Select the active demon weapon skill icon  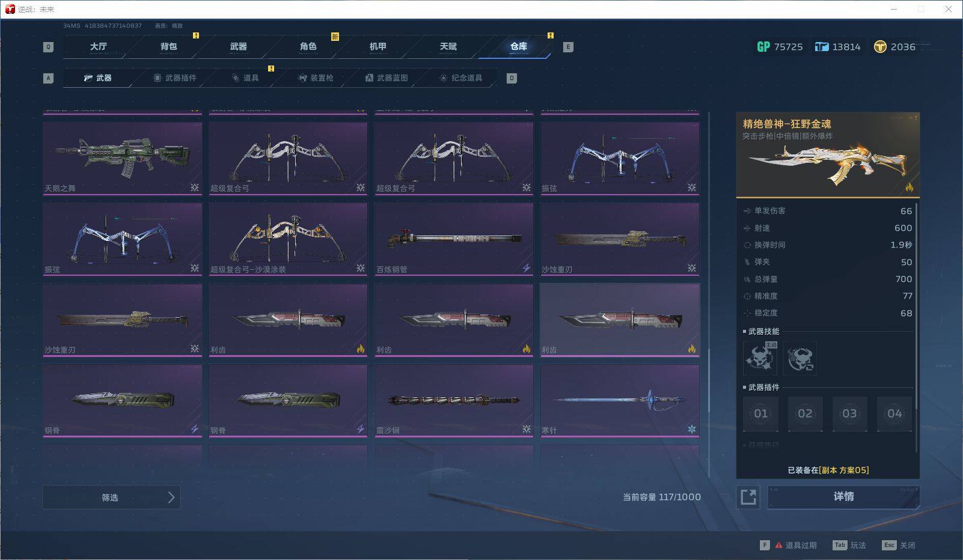point(760,359)
